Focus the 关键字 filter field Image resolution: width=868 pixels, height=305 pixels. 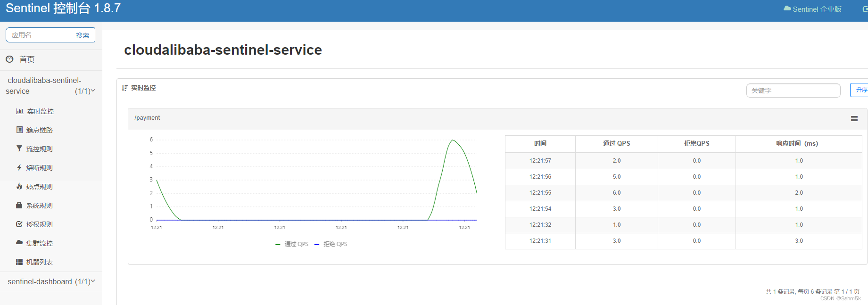coord(793,91)
